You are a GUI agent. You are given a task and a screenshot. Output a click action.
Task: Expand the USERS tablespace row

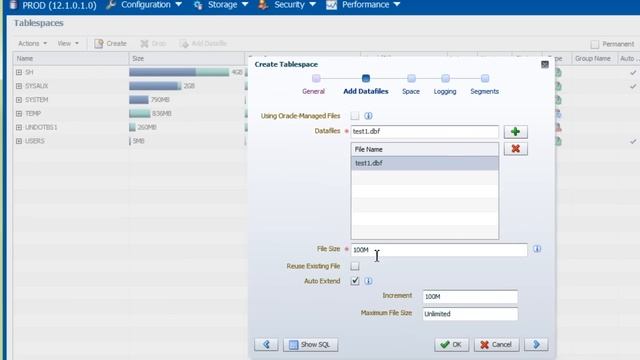click(19, 141)
